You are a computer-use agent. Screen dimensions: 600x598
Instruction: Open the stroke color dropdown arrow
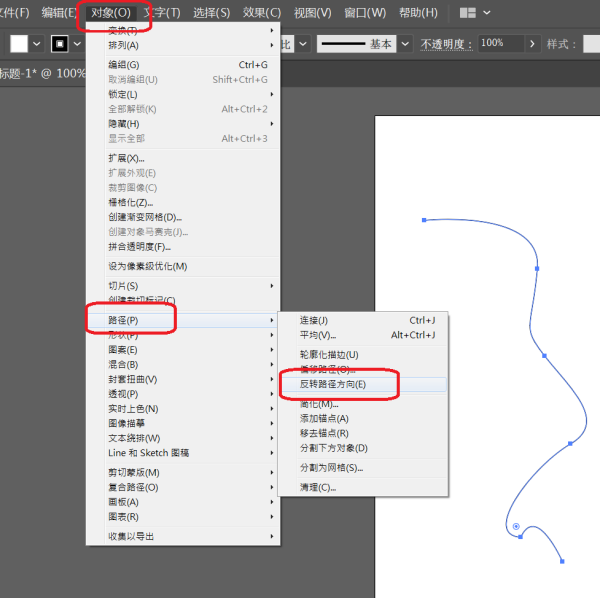tap(77, 44)
